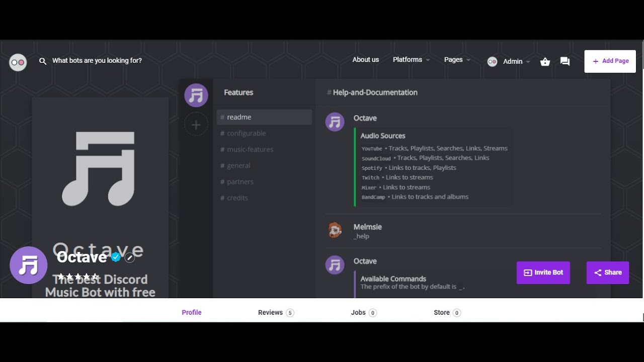Switch to the Jobs tab
The image size is (644, 362).
[364, 312]
